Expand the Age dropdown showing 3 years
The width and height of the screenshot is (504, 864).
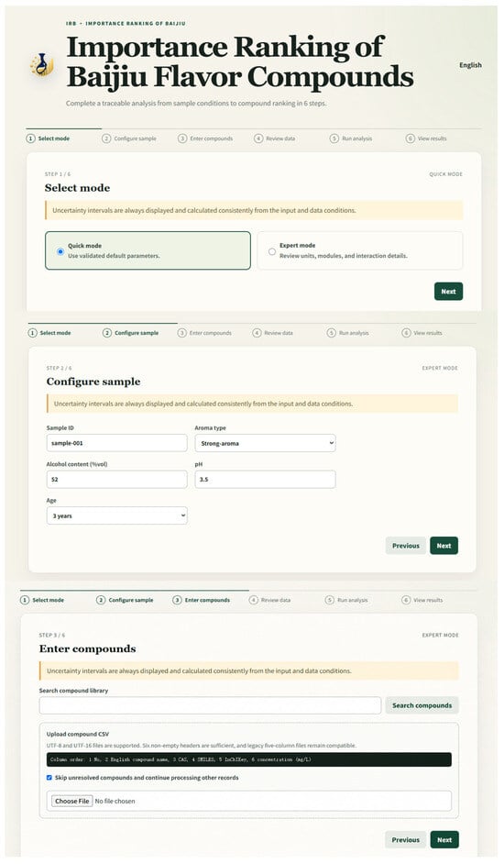[x=116, y=515]
